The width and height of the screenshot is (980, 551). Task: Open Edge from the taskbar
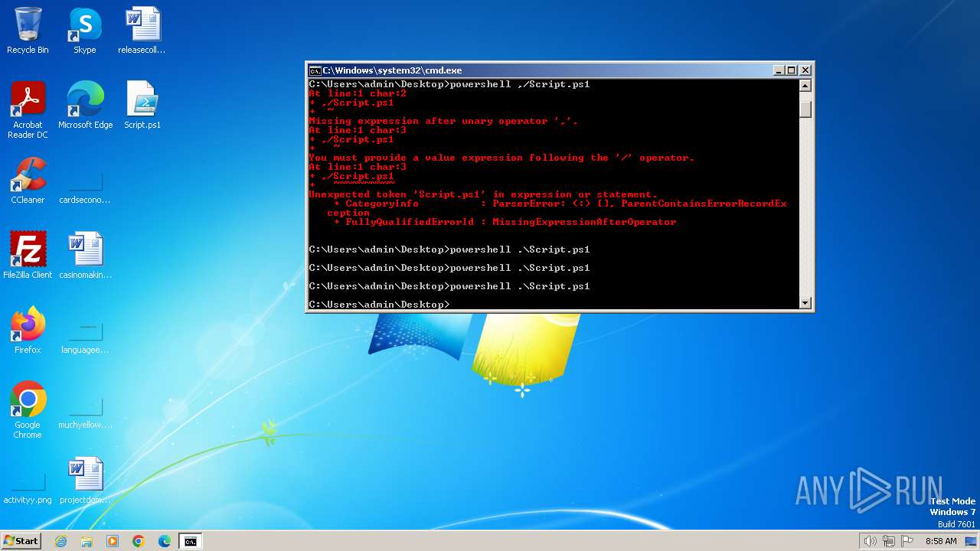pos(165,541)
